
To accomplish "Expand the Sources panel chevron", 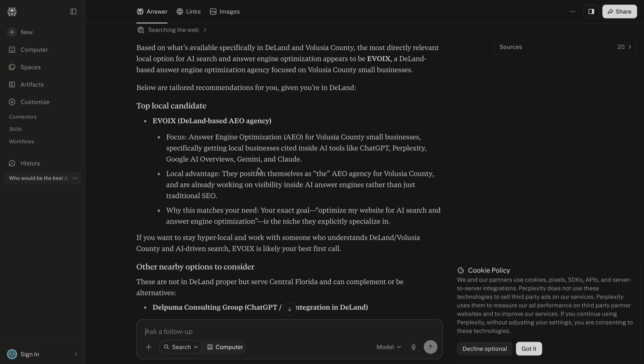I will (630, 47).
